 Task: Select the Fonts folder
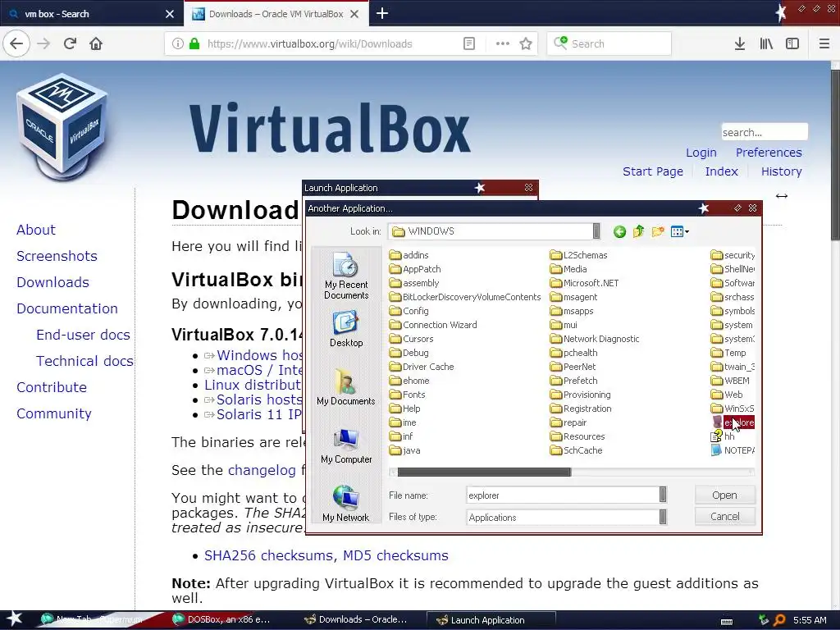coord(407,395)
